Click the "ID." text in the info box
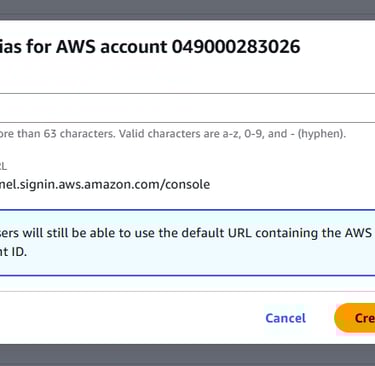 click(x=19, y=252)
